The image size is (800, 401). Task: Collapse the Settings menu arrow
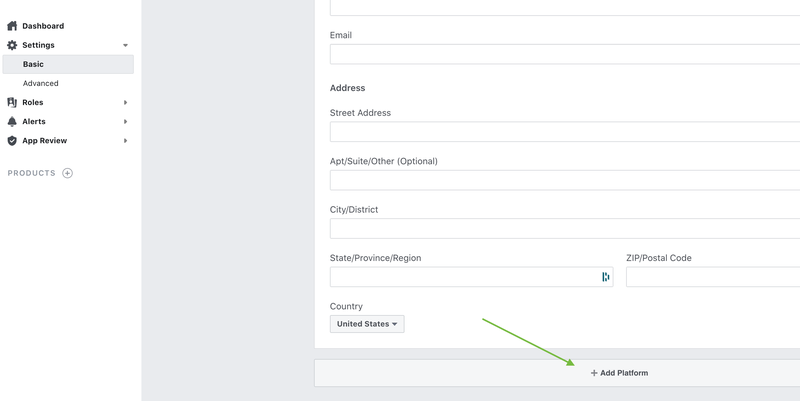[x=126, y=45]
